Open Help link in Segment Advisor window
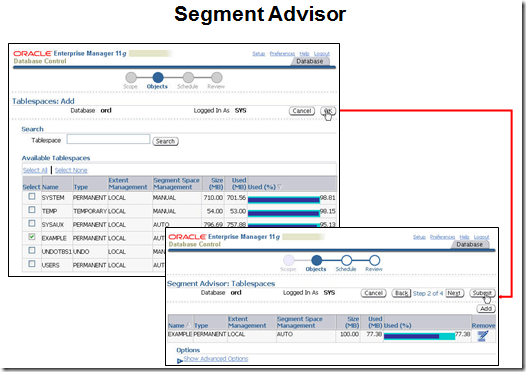 coord(464,237)
